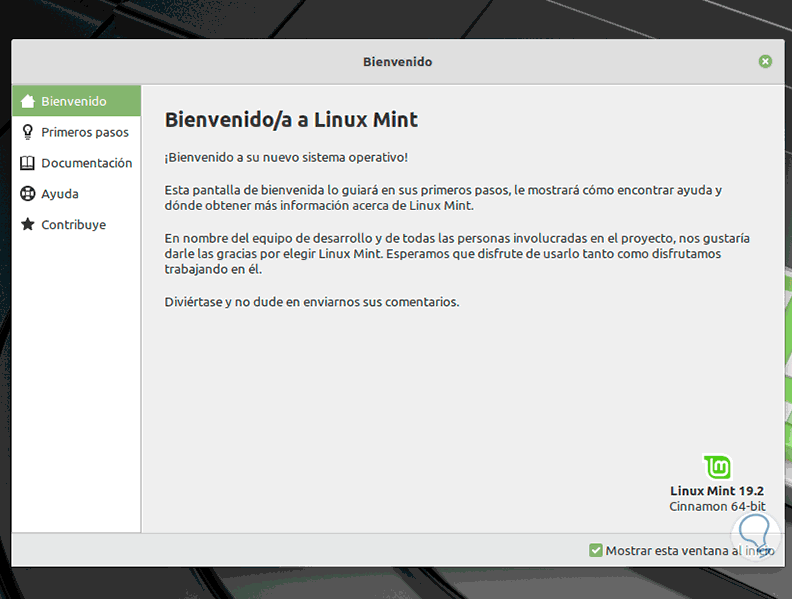The image size is (792, 599).
Task: Open the Primeros pasos section
Action: click(76, 132)
